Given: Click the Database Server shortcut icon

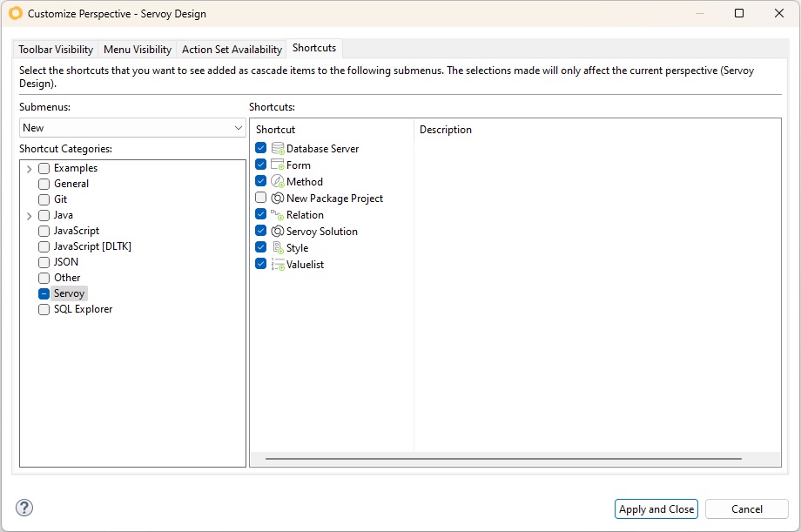Looking at the screenshot, I should click(x=278, y=149).
